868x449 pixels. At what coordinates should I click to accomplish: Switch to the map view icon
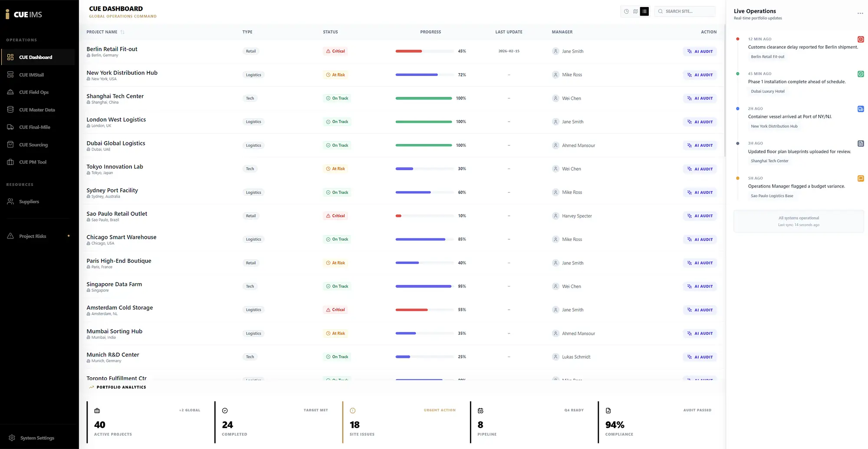click(x=635, y=11)
